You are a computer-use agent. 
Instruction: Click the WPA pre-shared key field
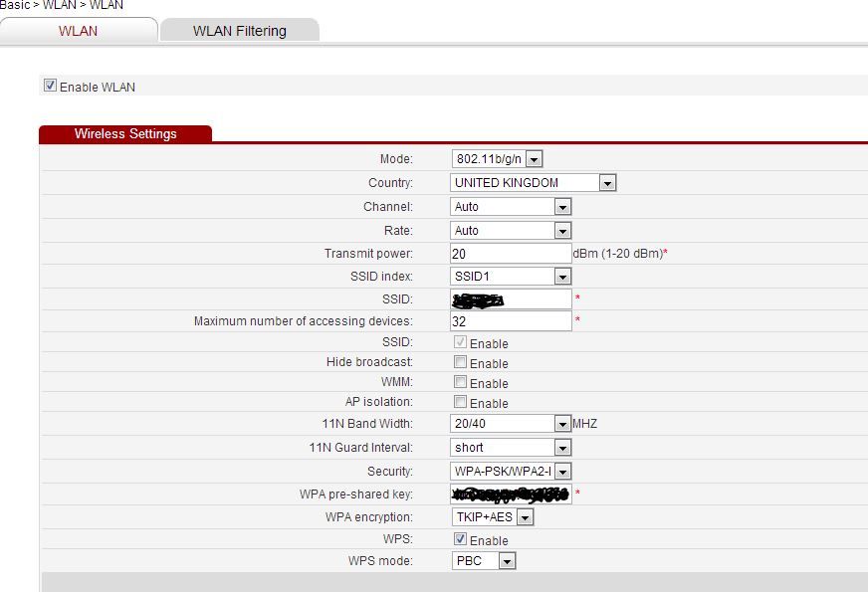(511, 493)
